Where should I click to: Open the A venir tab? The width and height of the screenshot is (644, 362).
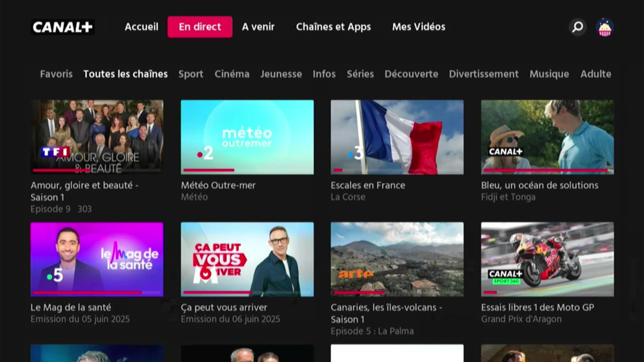tap(258, 27)
